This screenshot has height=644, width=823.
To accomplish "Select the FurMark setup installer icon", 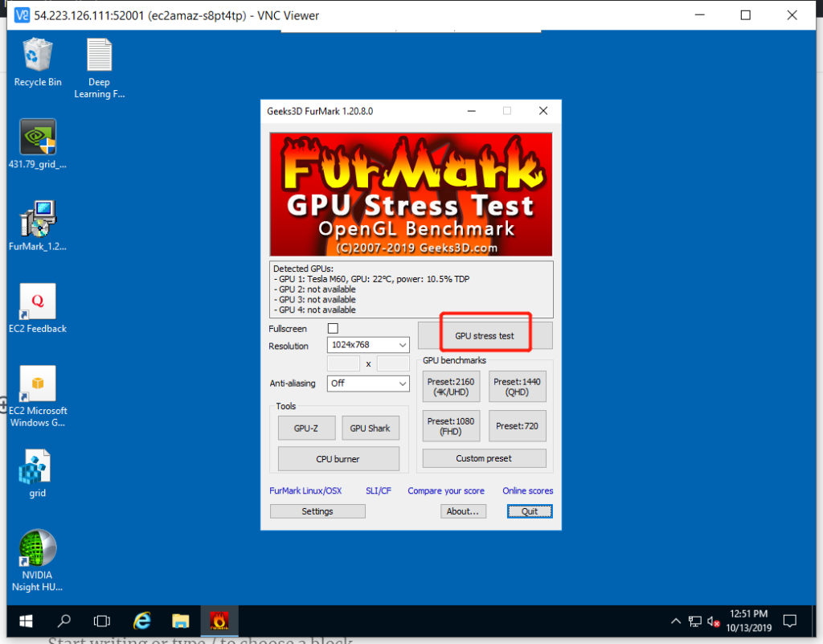I will click(38, 219).
